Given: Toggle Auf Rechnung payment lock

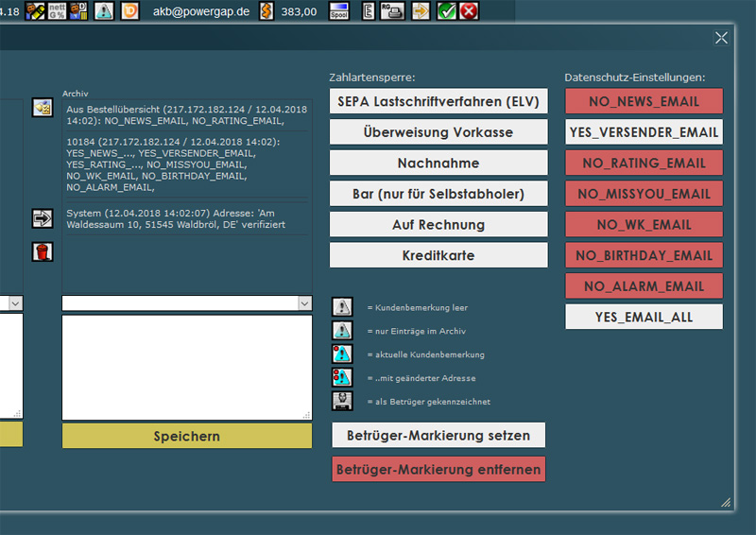Looking at the screenshot, I should pyautogui.click(x=438, y=225).
